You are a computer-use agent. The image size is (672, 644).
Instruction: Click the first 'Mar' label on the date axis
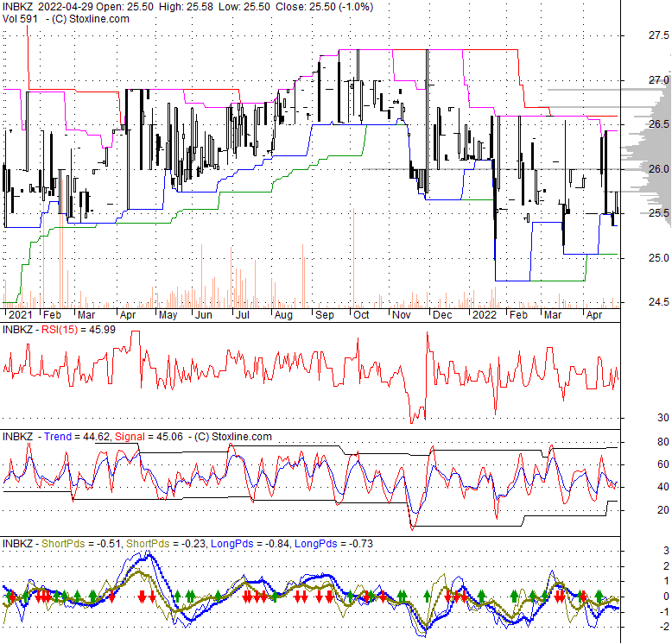pyautogui.click(x=86, y=315)
